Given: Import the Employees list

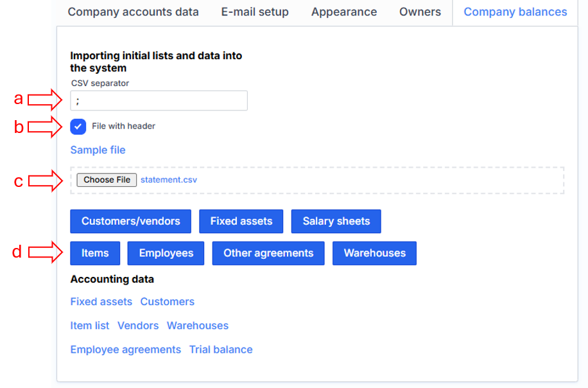Looking at the screenshot, I should pyautogui.click(x=166, y=254).
